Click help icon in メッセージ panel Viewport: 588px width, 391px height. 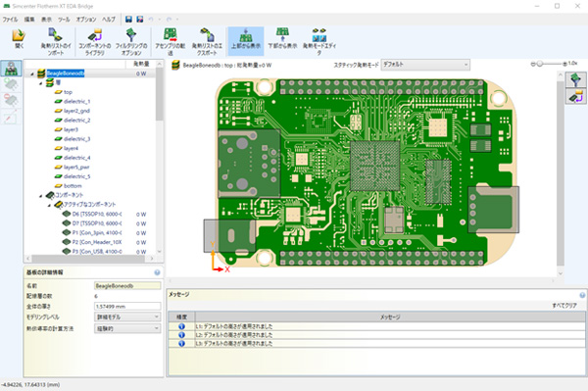pos(582,295)
